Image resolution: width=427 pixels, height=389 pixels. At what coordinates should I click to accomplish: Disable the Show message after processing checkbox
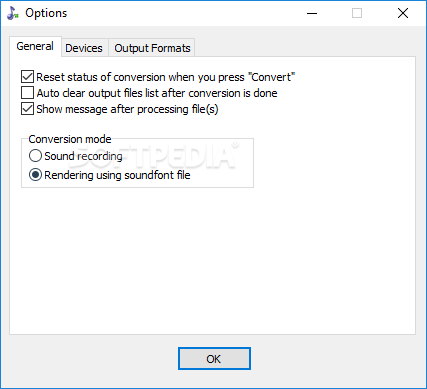pyautogui.click(x=27, y=109)
